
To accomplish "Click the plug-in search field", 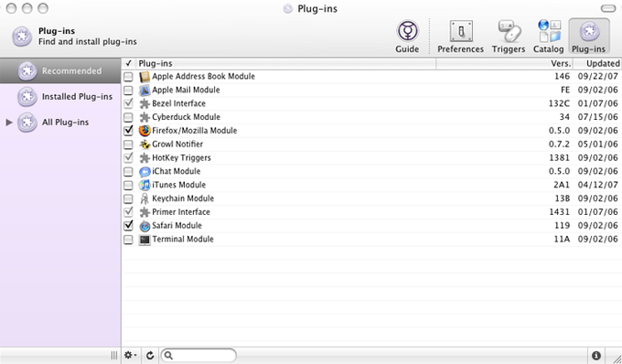I will (x=198, y=355).
